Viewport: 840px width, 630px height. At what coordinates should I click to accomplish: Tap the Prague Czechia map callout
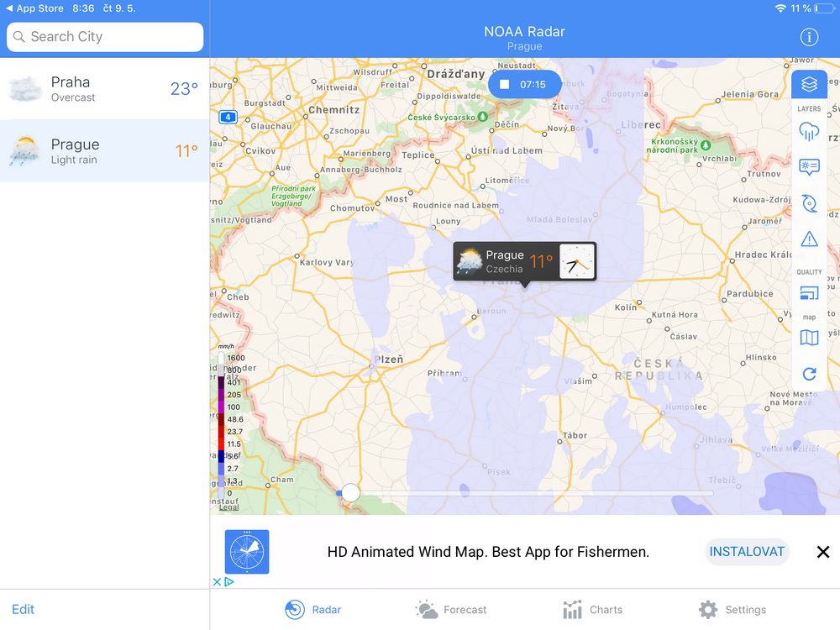(x=524, y=261)
